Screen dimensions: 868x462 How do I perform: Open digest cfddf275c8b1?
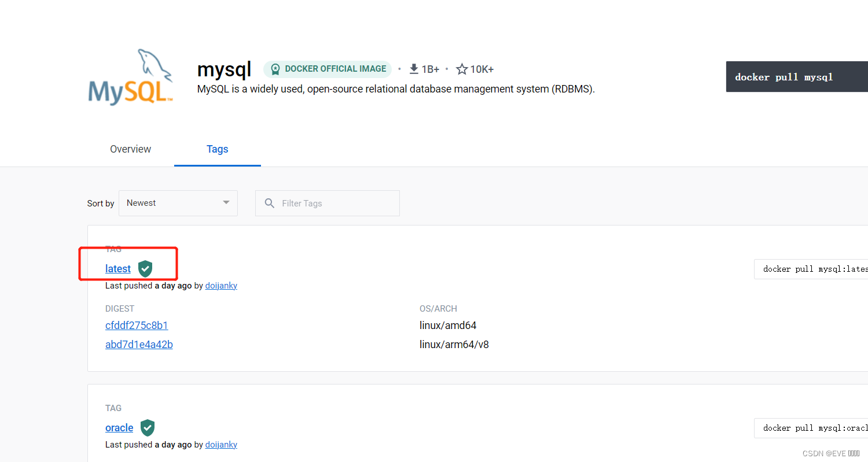click(x=137, y=326)
